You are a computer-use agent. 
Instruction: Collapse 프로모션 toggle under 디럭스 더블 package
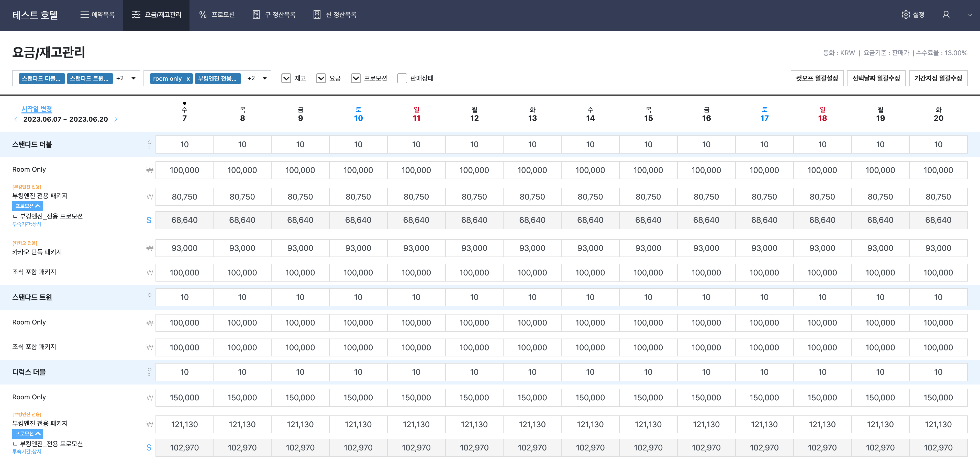pyautogui.click(x=27, y=433)
